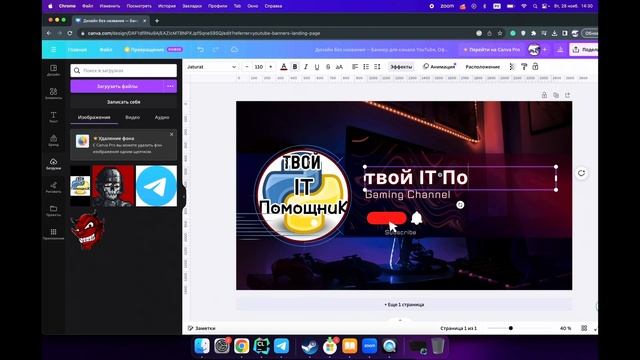This screenshot has height=360, width=640.
Task: Open the macOS Закладки menu
Action: 192,6
